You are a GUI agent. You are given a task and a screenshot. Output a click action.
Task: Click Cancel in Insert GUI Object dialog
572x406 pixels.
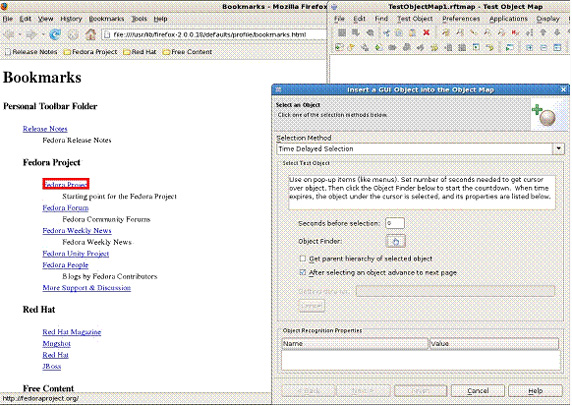point(478,391)
